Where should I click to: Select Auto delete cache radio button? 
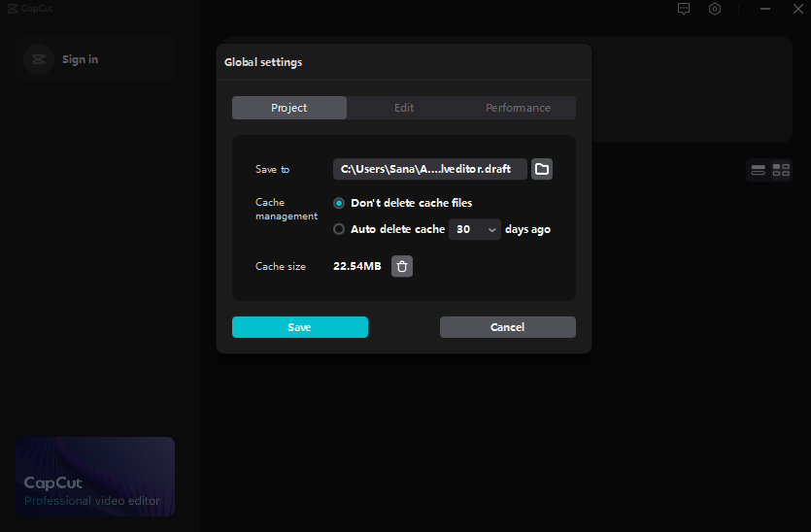[x=339, y=230]
